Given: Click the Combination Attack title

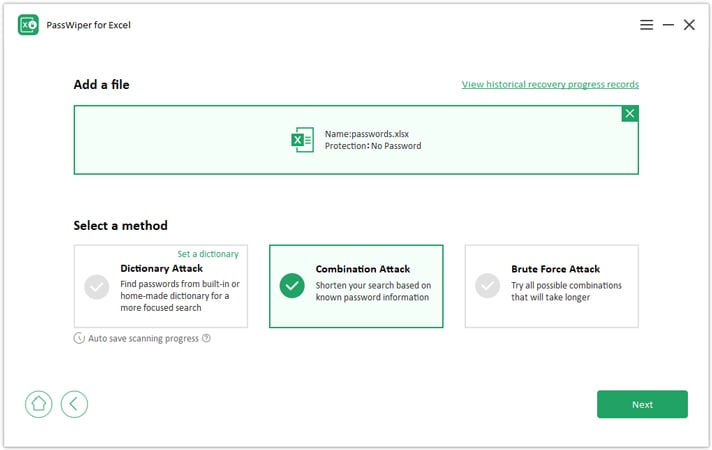Looking at the screenshot, I should (x=363, y=269).
